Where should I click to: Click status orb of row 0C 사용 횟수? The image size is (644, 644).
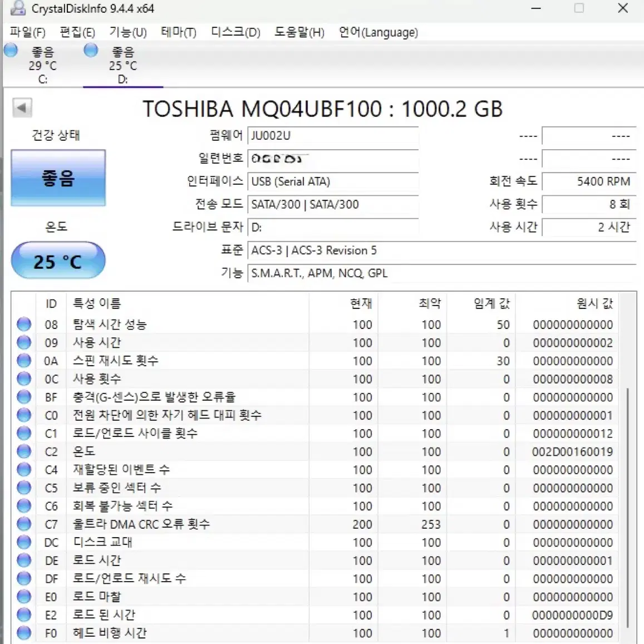point(24,378)
